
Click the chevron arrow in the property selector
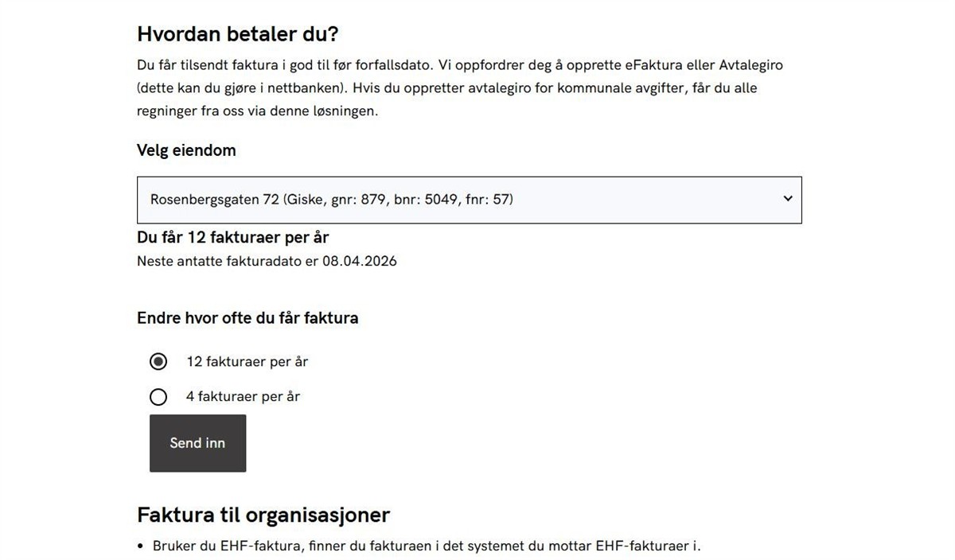point(788,199)
